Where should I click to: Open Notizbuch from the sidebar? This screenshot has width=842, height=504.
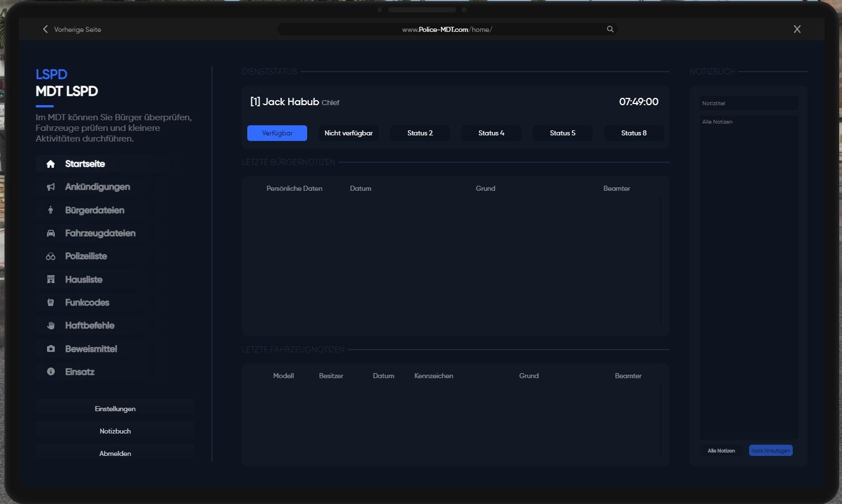tap(115, 431)
